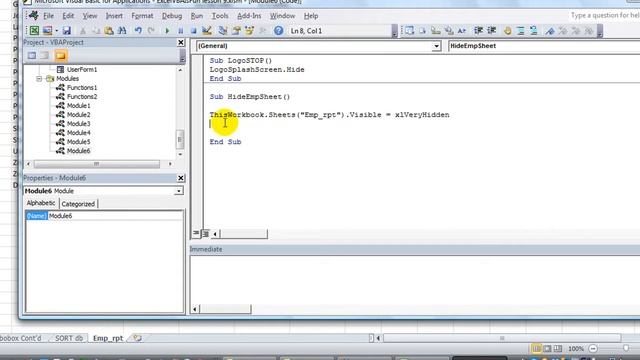Select Functions1 module in project tree

[x=82, y=87]
